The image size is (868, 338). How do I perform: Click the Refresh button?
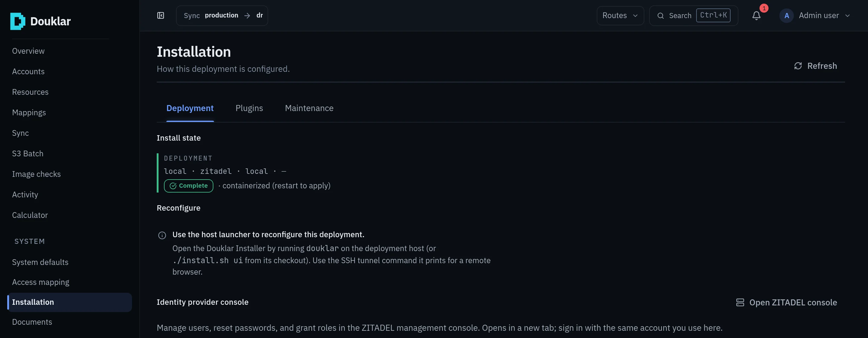click(x=816, y=66)
